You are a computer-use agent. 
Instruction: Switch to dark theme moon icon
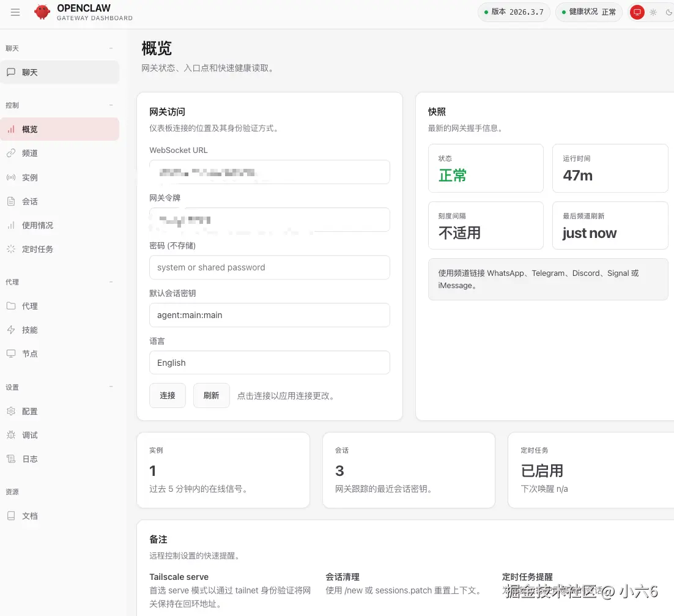(x=669, y=12)
